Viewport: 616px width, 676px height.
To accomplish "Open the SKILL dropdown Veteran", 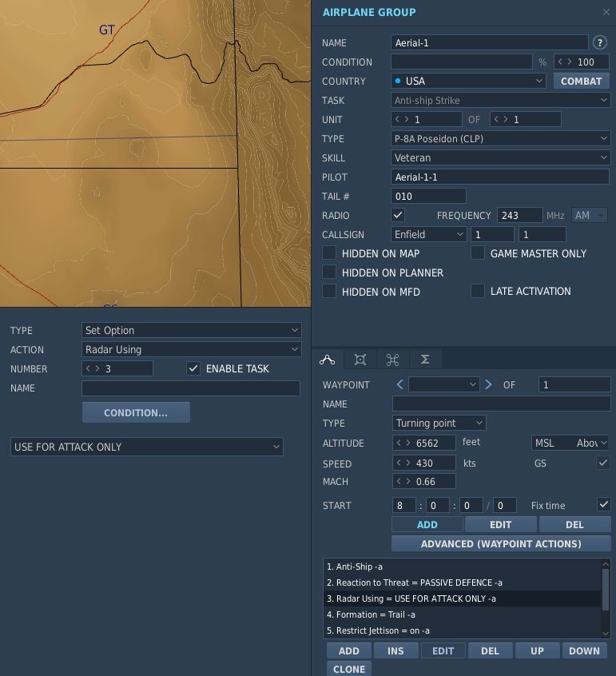I will click(500, 157).
